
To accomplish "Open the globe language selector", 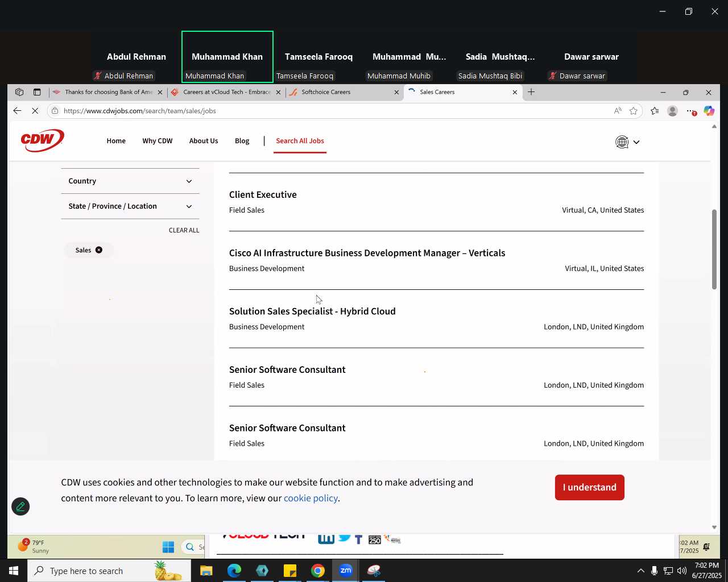I will tap(622, 142).
